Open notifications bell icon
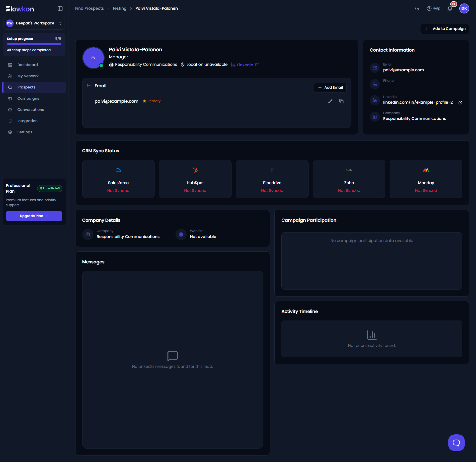 [x=450, y=8]
